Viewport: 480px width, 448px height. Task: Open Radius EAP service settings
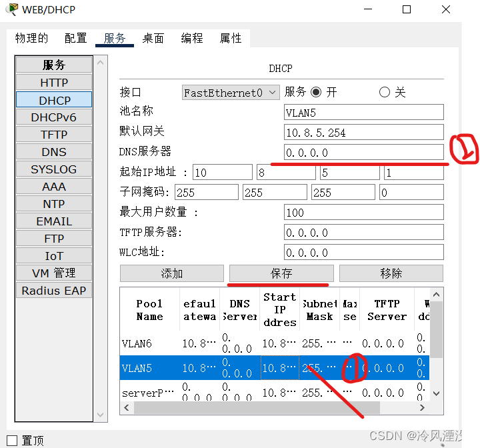pyautogui.click(x=54, y=290)
